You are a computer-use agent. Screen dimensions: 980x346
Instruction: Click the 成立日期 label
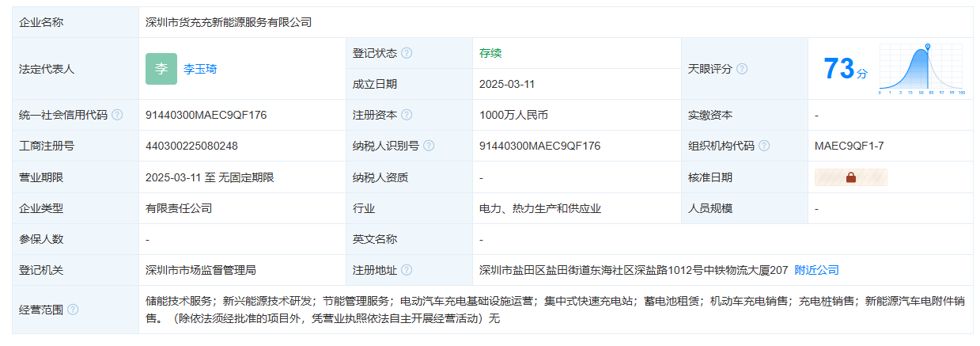click(375, 84)
